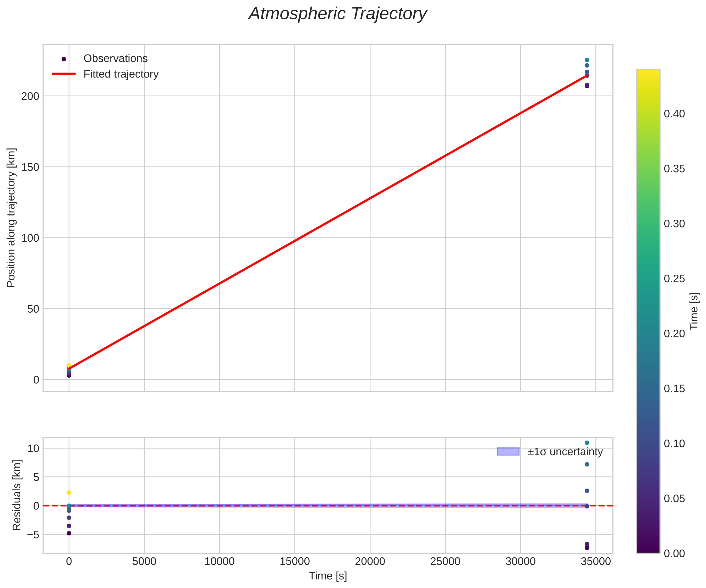Click the Residuals [km] axis label
The height and width of the screenshot is (588, 706).
(17, 495)
